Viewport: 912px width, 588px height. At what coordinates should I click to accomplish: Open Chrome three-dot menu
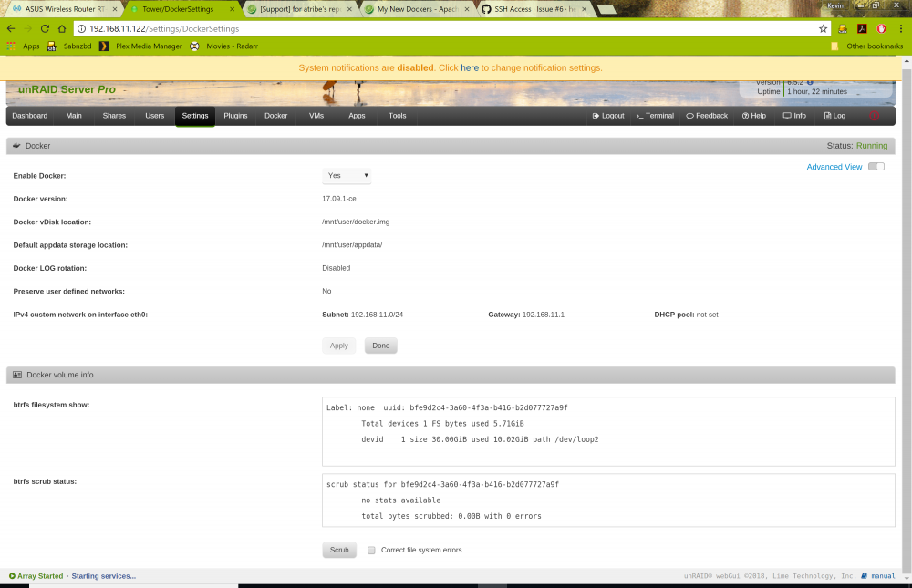pos(901,28)
